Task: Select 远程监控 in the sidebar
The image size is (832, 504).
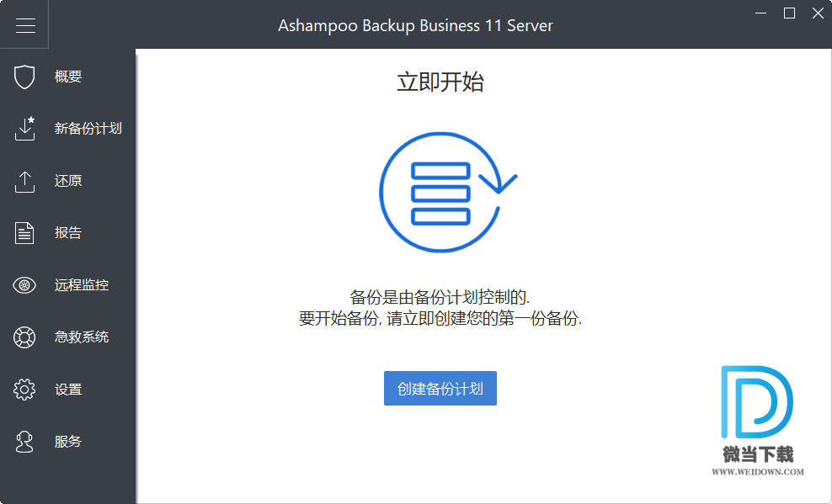Action: pyautogui.click(x=81, y=285)
